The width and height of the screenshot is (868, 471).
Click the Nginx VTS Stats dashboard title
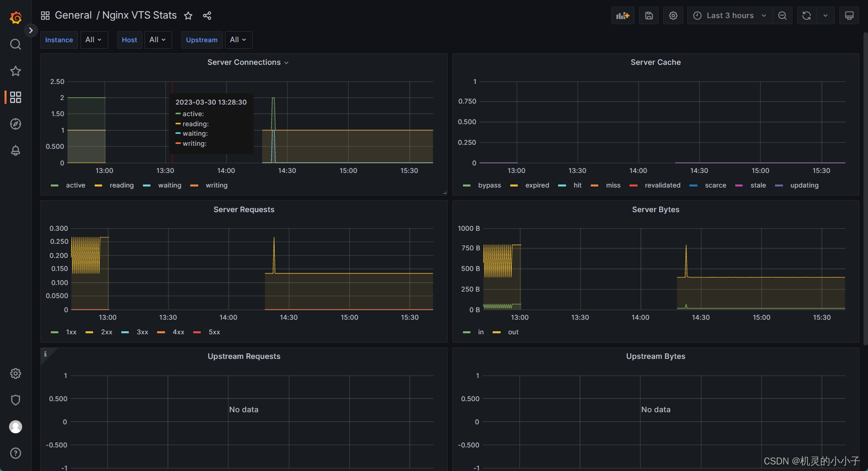tap(139, 15)
